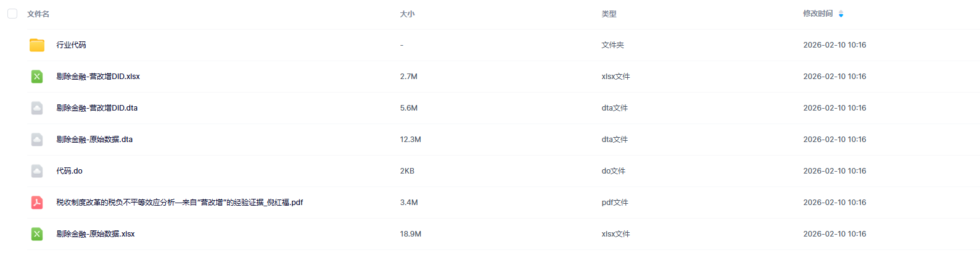The width and height of the screenshot is (980, 260).
Task: Click the 修改时间 column header text
Action: click(x=818, y=14)
